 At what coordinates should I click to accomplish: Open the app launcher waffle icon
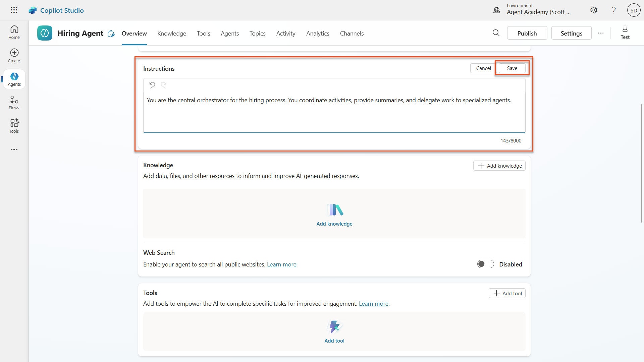coord(14,10)
